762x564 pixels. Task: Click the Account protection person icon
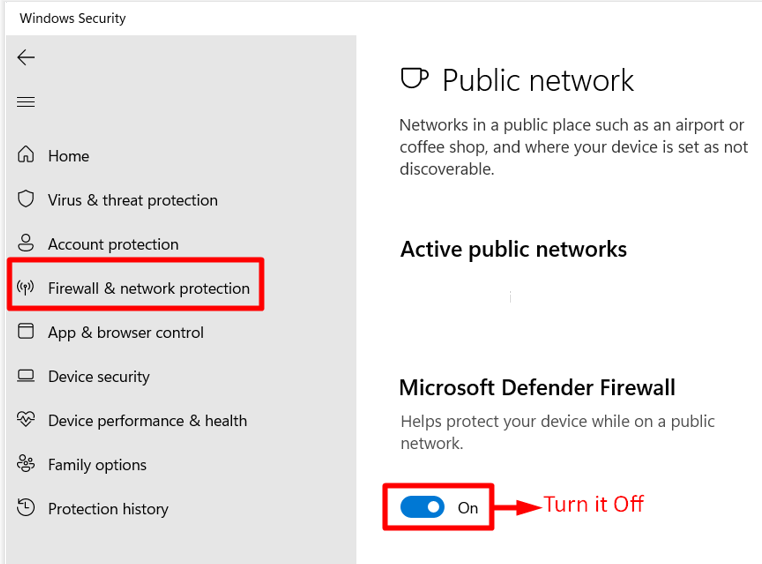point(26,243)
